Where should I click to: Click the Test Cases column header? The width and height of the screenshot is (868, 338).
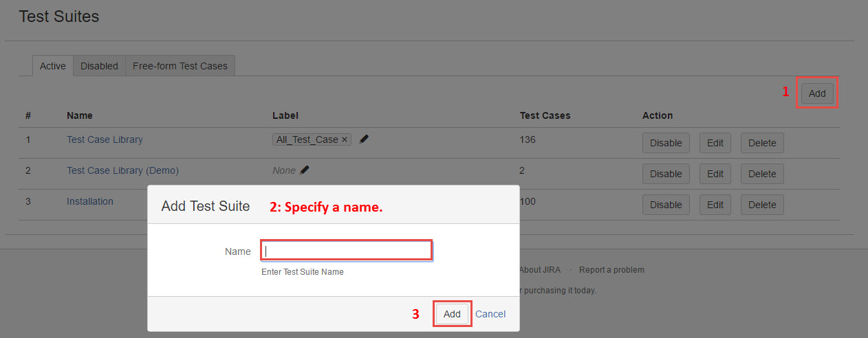[x=545, y=115]
